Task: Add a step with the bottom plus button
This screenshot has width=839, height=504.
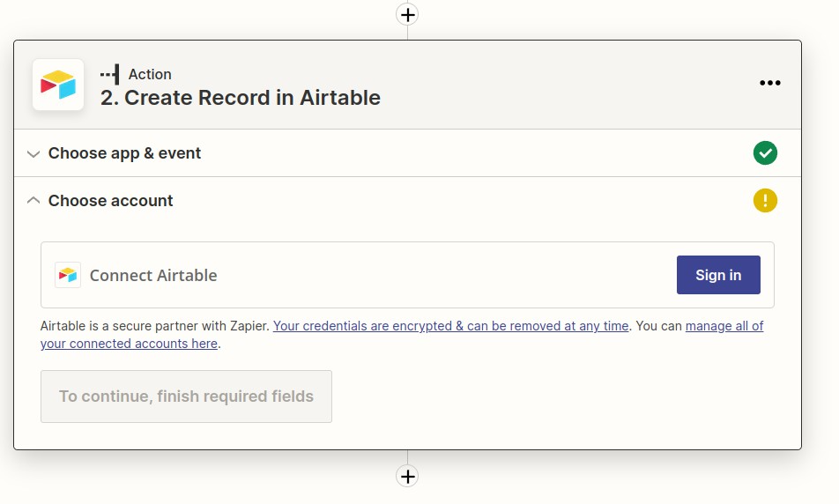Action: click(x=407, y=476)
